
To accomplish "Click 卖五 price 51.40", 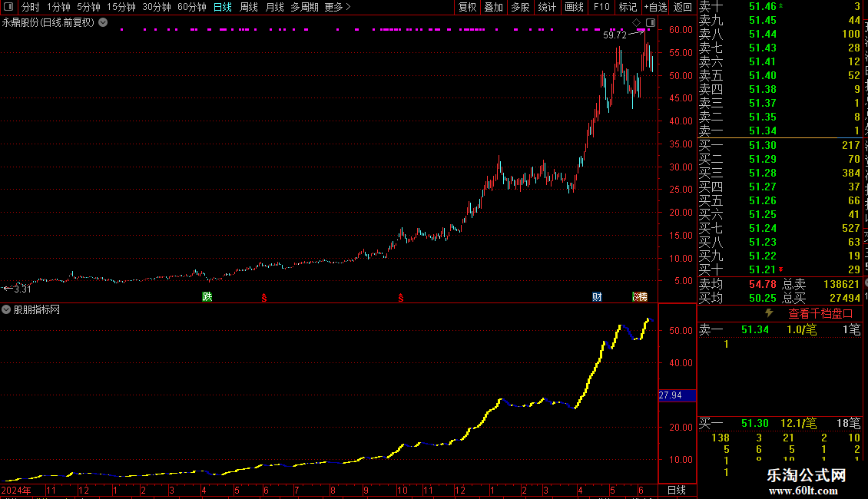I will (x=762, y=75).
